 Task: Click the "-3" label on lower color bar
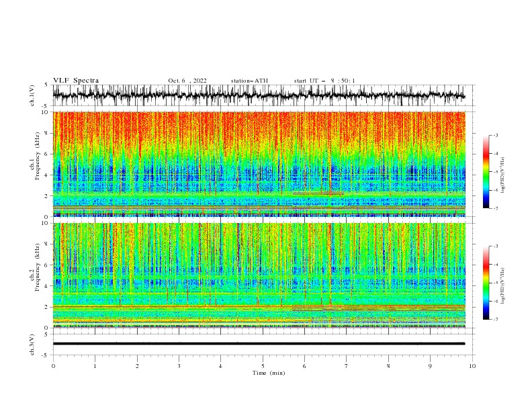[496, 246]
